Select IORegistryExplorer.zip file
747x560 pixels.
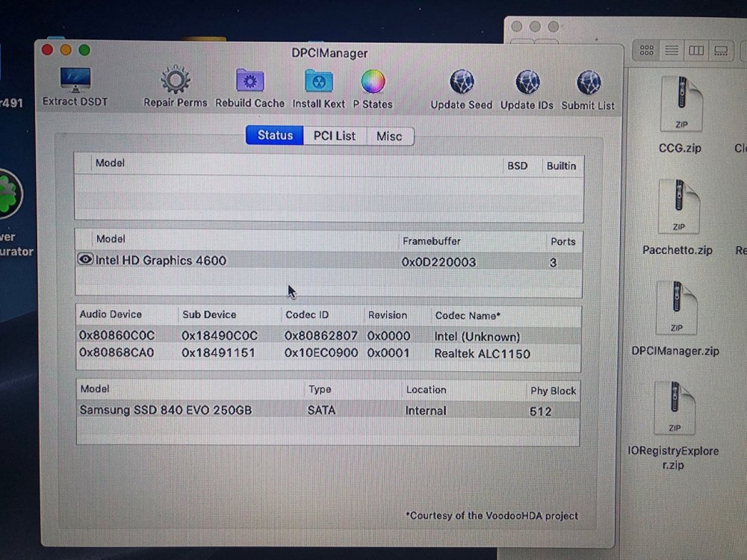673,426
